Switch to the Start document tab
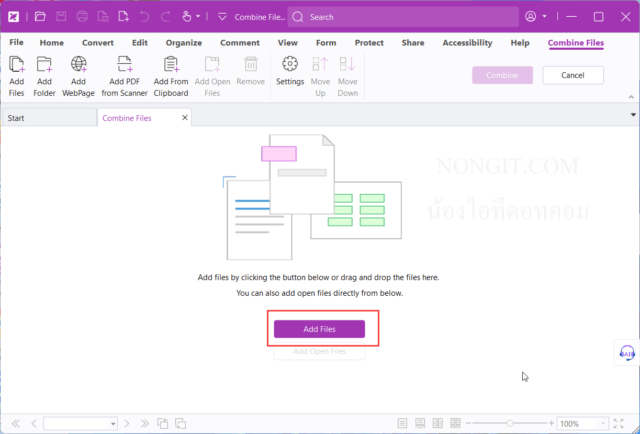 pyautogui.click(x=49, y=118)
